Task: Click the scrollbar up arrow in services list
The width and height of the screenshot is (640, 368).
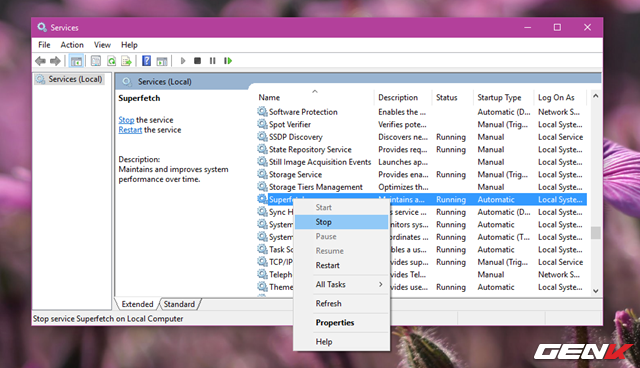Action: point(596,96)
